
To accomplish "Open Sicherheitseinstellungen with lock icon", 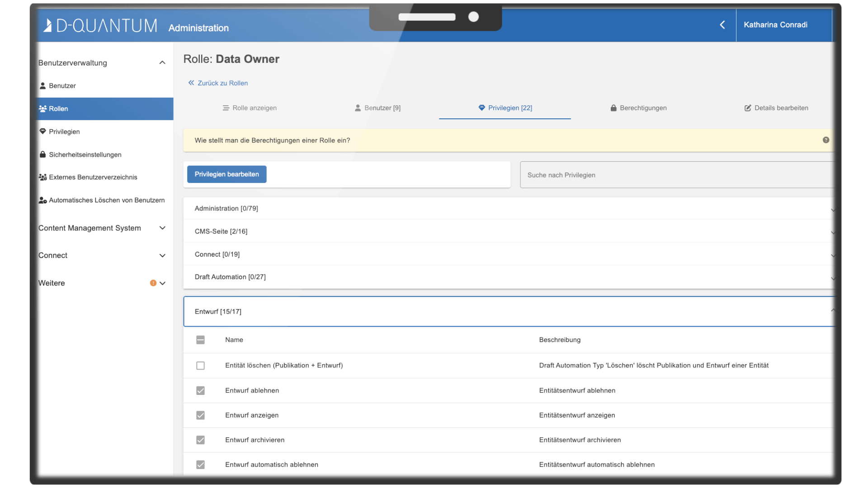I will [x=85, y=155].
